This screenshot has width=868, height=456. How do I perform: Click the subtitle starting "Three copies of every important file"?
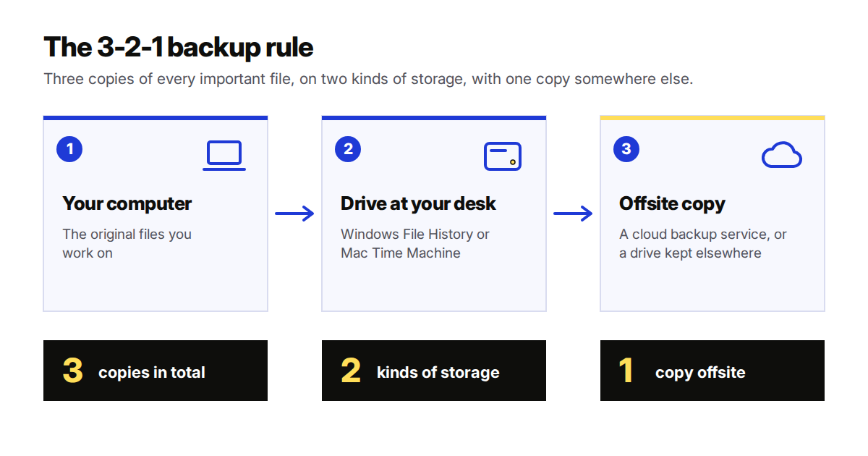[x=368, y=79]
